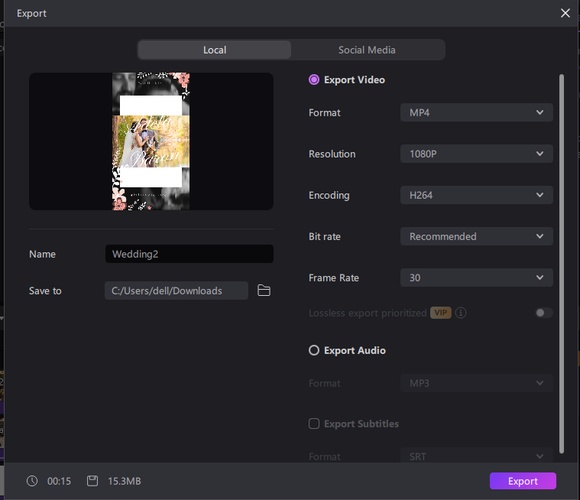The width and height of the screenshot is (580, 500).
Task: Close the Export dialog
Action: click(x=565, y=13)
